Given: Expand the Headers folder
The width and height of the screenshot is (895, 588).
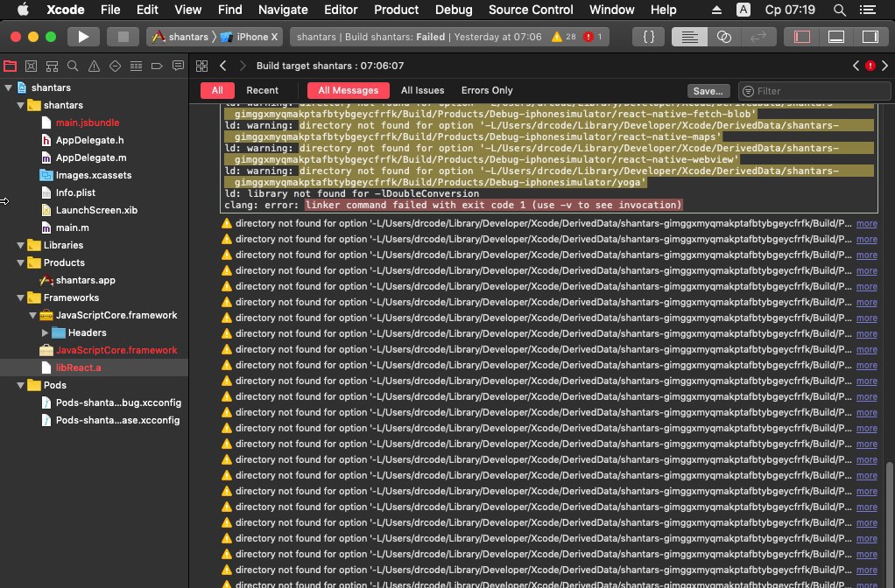Looking at the screenshot, I should click(x=45, y=333).
